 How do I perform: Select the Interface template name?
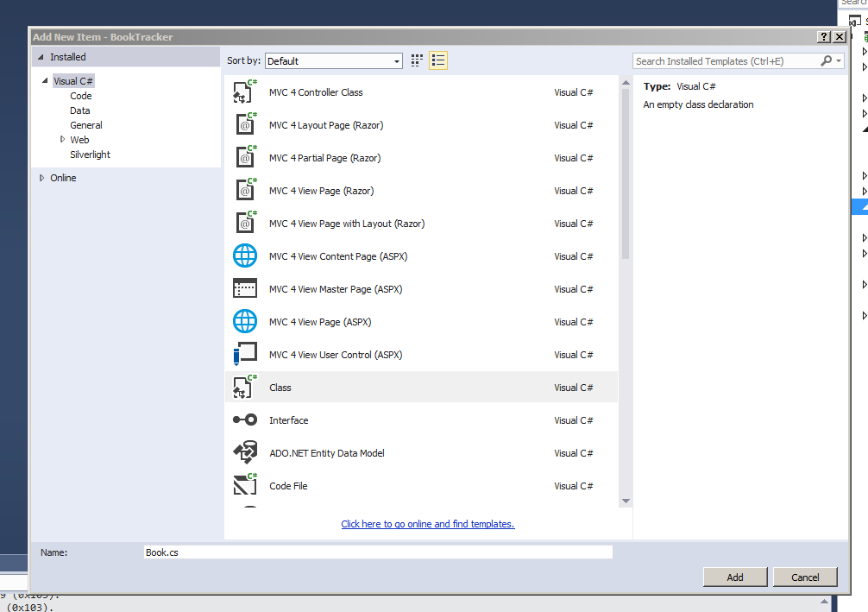[288, 420]
